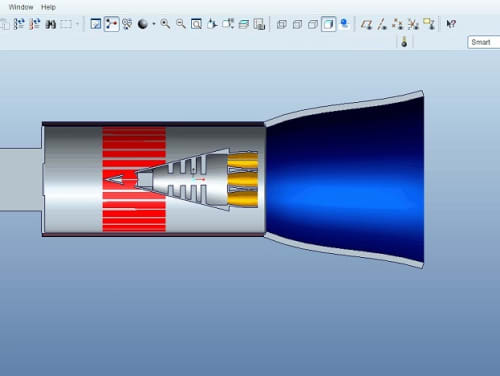The image size is (500, 376).
Task: Expand the Appearance Gallery dropdown arrow
Action: pos(154,24)
